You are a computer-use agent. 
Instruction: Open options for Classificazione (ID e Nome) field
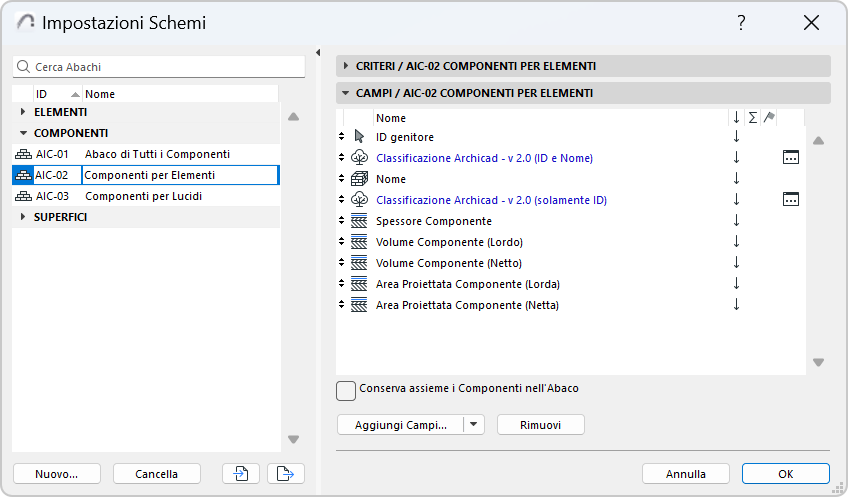791,158
